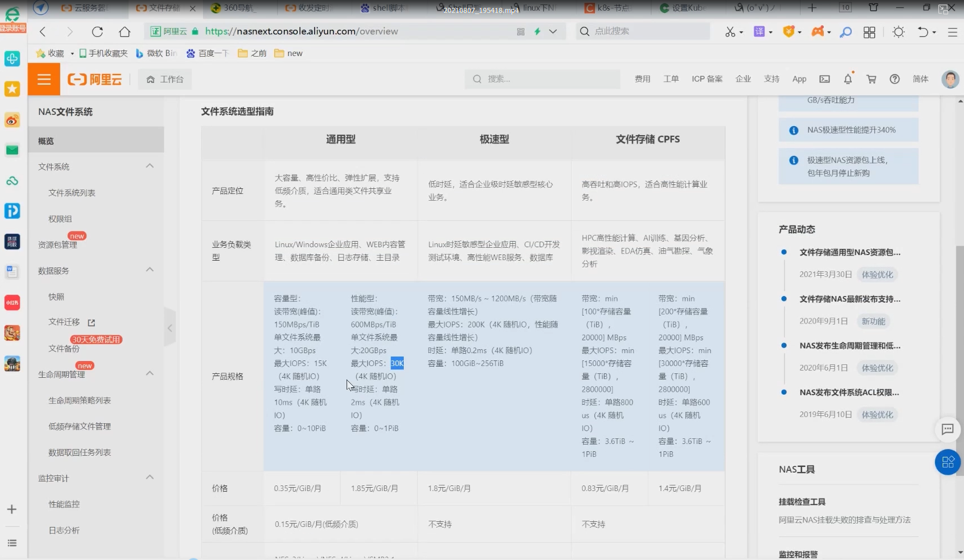Open the NAS发布文件系统ACL权限 news item

pos(849,392)
